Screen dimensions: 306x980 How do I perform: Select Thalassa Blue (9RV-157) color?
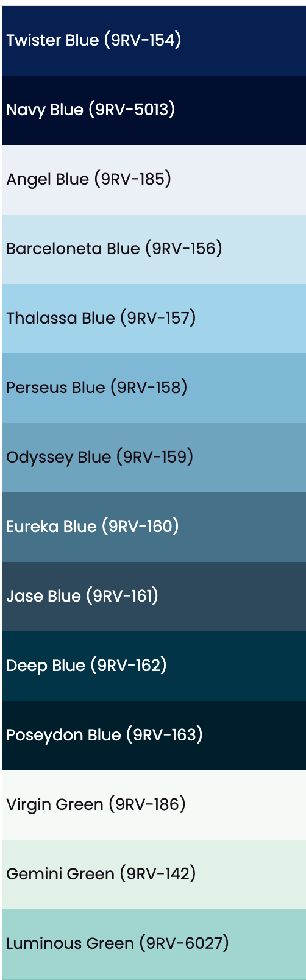click(x=154, y=319)
